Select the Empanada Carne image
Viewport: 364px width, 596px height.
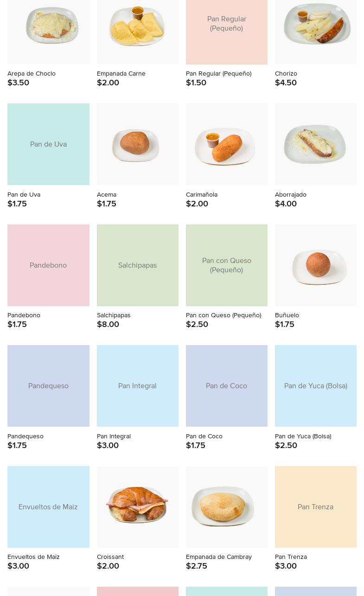(x=137, y=28)
